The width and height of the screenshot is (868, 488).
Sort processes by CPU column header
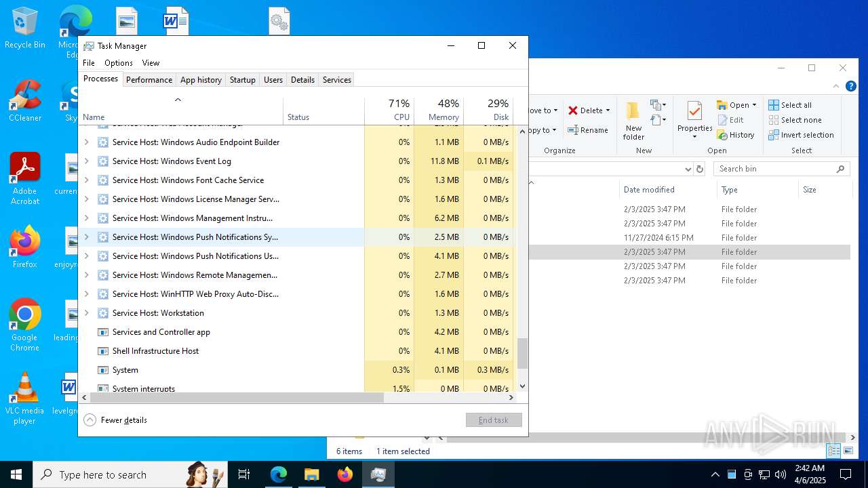[x=389, y=110]
